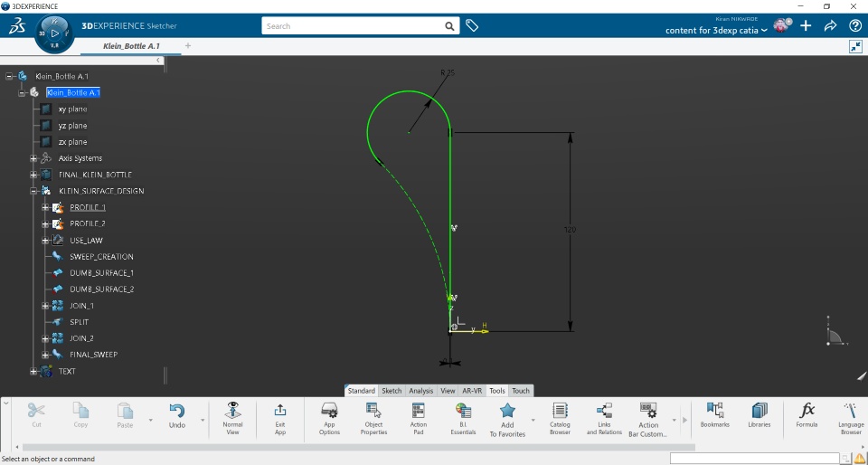Click the command input field in status bar

pyautogui.click(x=754, y=459)
